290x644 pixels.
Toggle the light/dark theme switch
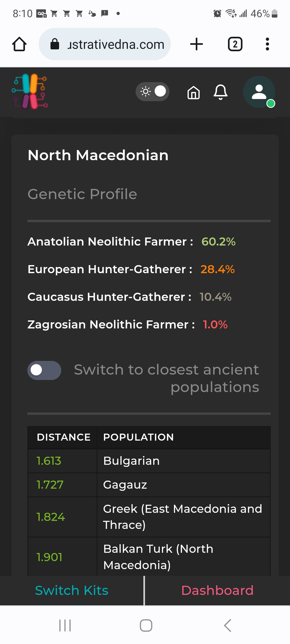tap(153, 92)
